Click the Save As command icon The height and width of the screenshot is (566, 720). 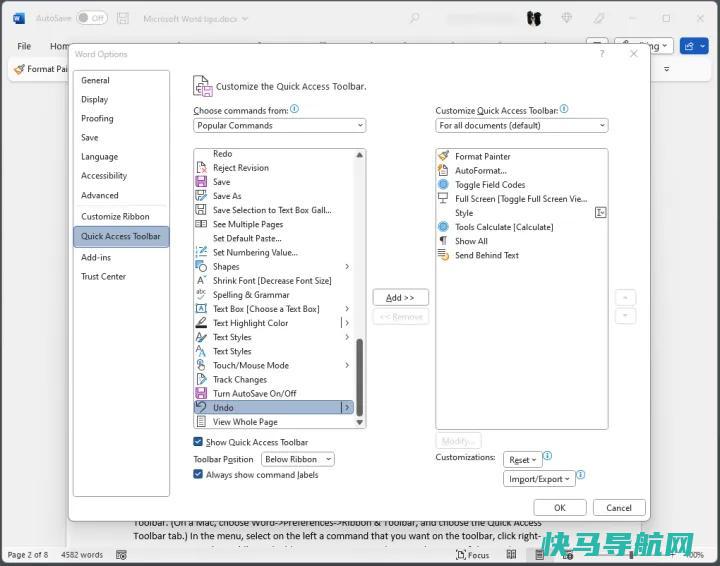tap(201, 196)
